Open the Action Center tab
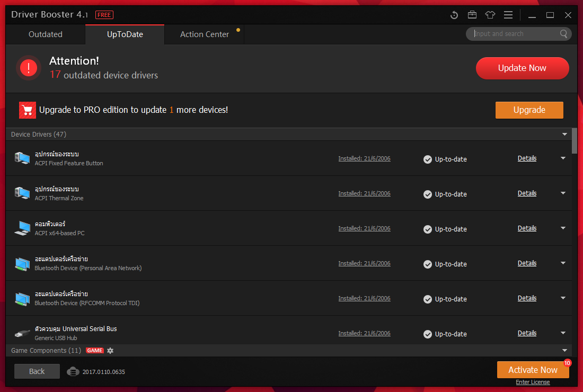Screen dimensions: 583x392 point(205,34)
